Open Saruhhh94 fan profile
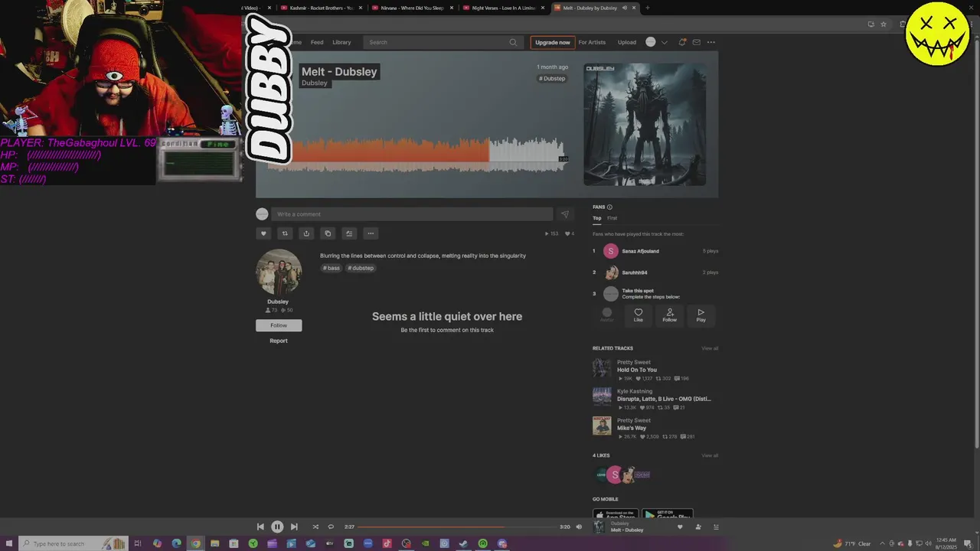The width and height of the screenshot is (980, 551). tap(635, 272)
